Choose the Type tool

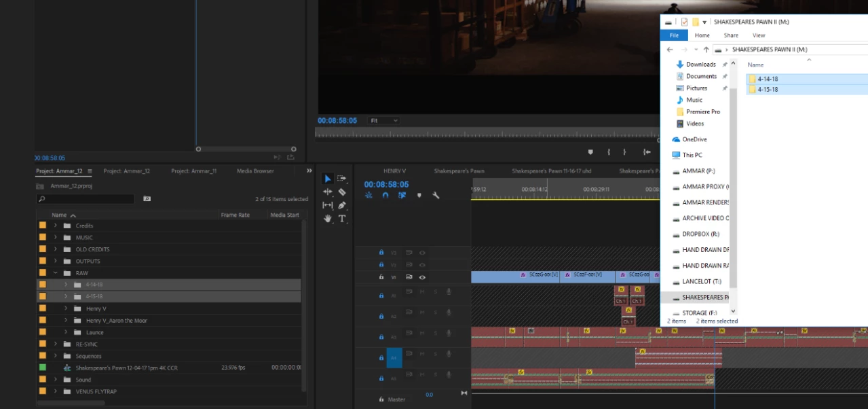[342, 219]
